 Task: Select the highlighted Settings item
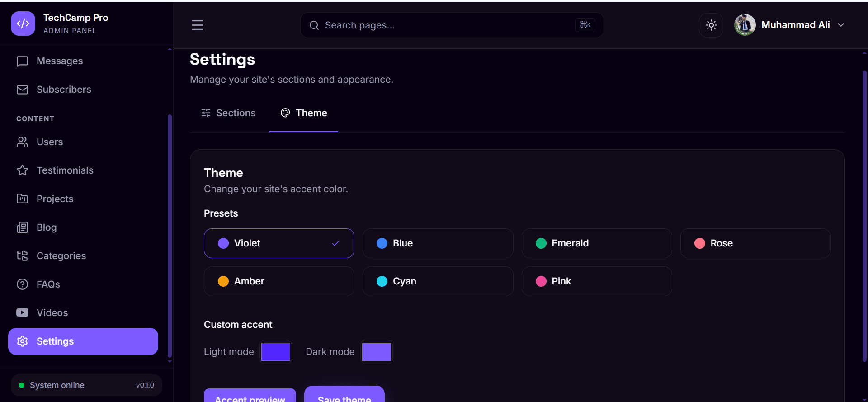pyautogui.click(x=83, y=341)
